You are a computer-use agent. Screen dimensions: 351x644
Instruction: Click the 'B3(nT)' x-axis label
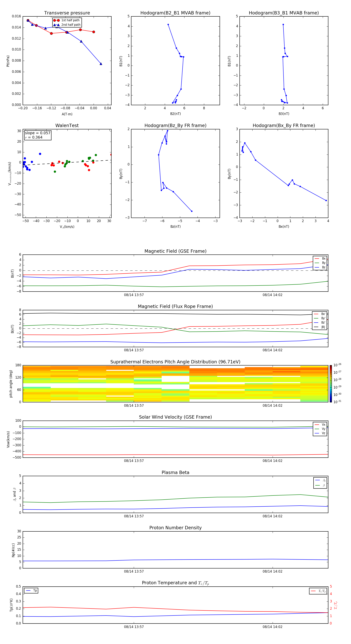(284, 114)
